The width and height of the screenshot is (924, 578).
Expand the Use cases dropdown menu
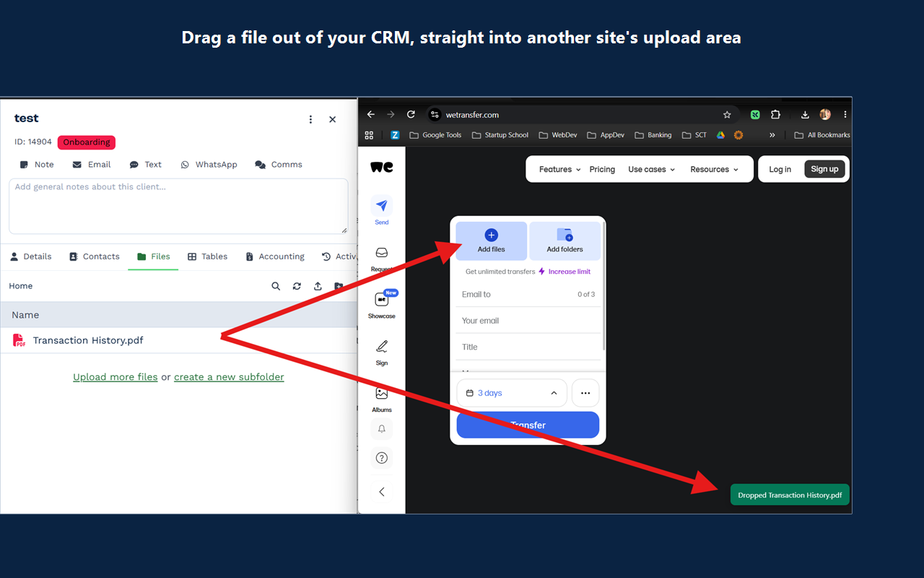pyautogui.click(x=651, y=170)
